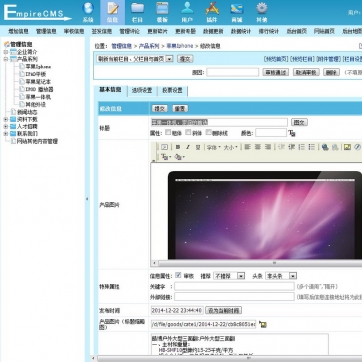Expand the 企业简介 tree node

click(x=6, y=52)
